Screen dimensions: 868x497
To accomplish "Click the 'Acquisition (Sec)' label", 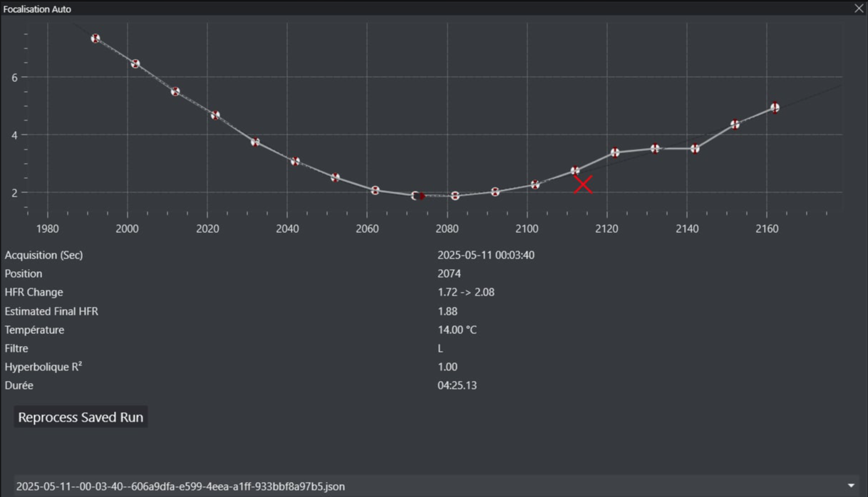I will (43, 255).
